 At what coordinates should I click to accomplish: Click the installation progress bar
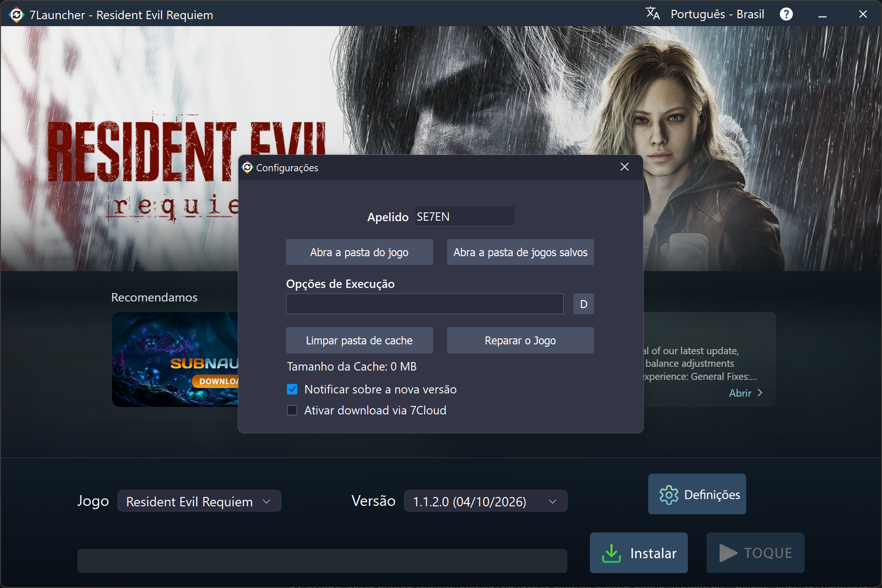(322, 561)
